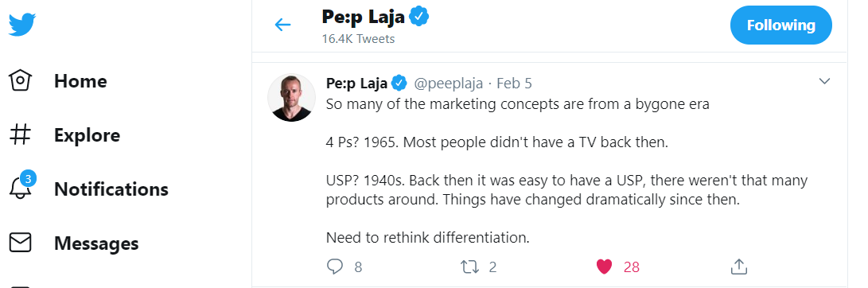
Task: Toggle the Following button
Action: [780, 25]
